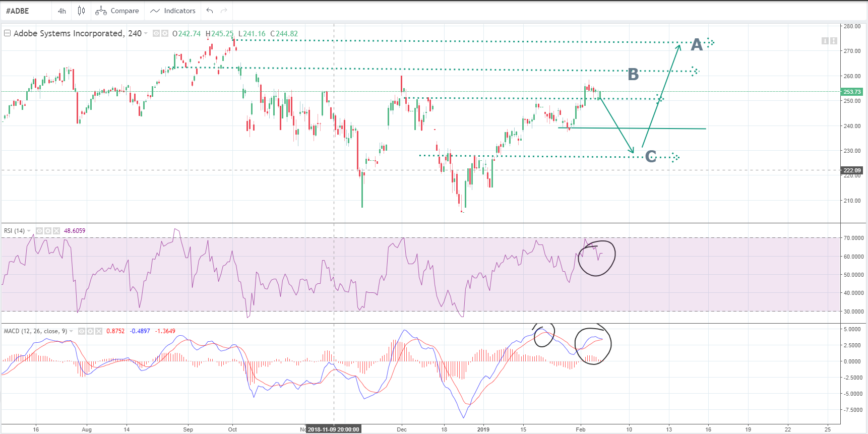Viewport: 868px width, 434px height.
Task: Open RSI indicator settings gear
Action: 48,231
